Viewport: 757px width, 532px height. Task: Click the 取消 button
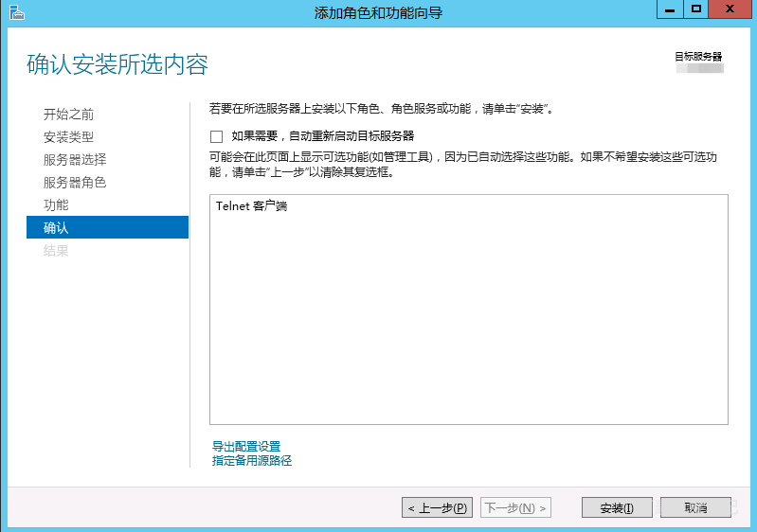click(695, 507)
